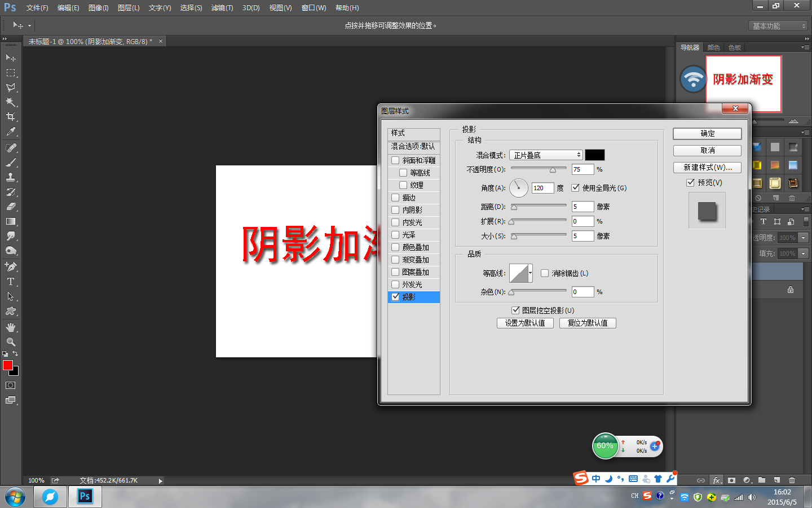
Task: Enable Bevel and Emboss (斜面和浮雕) checkbox
Action: pyautogui.click(x=395, y=160)
